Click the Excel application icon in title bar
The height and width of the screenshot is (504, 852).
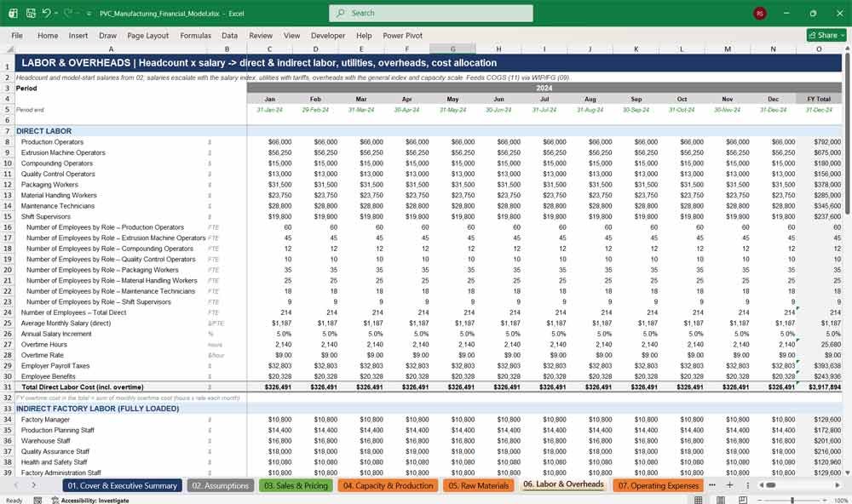click(x=13, y=13)
